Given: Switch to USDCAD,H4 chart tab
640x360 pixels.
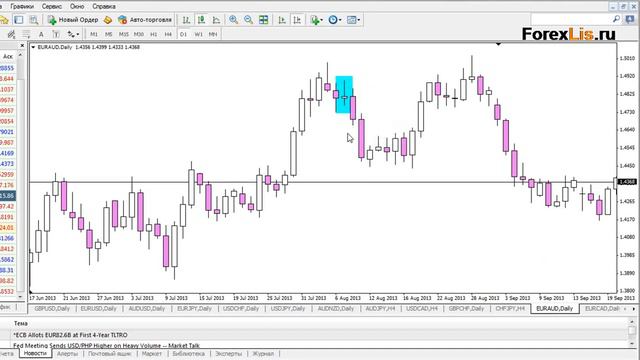Looking at the screenshot, I should [422, 309].
